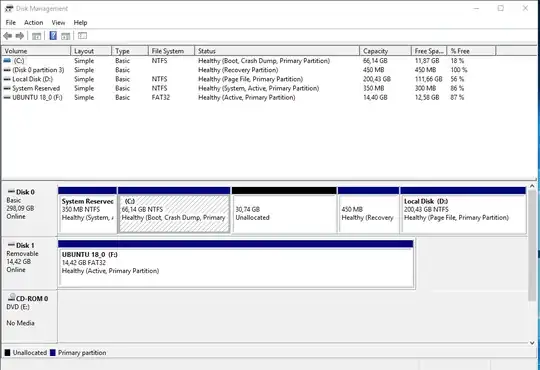
Task: Minimize the Disk Management window
Action: pyautogui.click(x=477, y=8)
